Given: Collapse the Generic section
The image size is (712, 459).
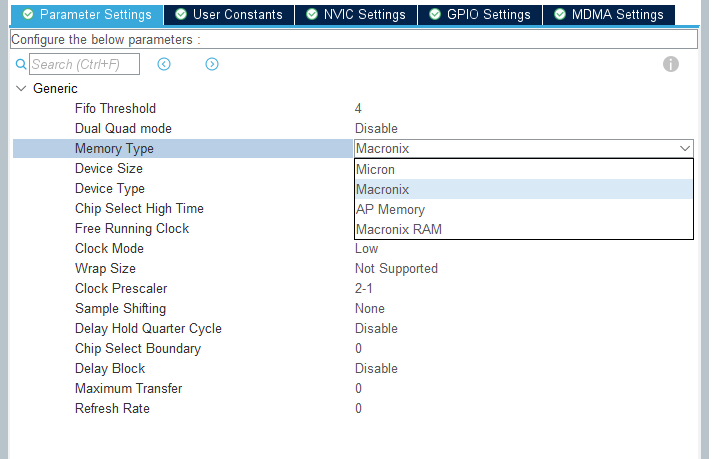Looking at the screenshot, I should tap(21, 88).
